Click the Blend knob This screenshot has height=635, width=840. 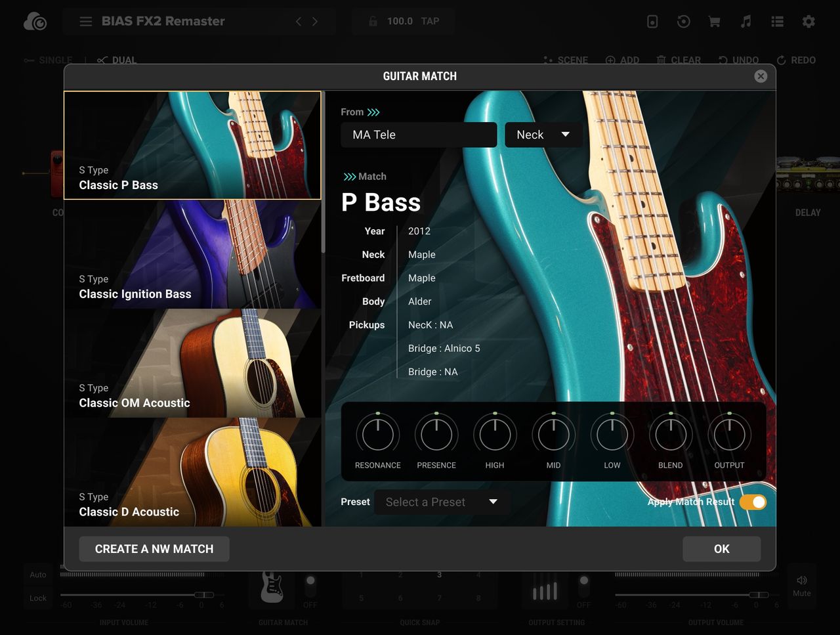point(671,434)
